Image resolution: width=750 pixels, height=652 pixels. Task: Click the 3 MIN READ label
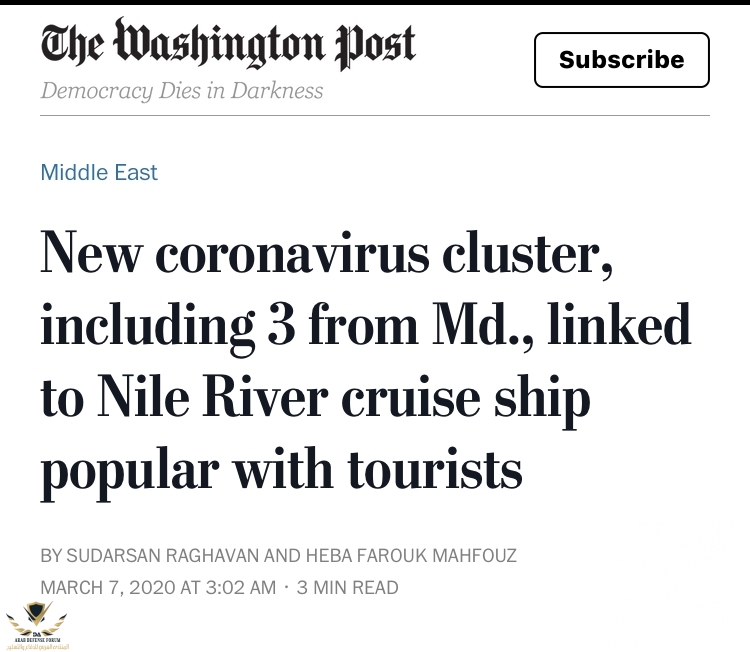(347, 587)
